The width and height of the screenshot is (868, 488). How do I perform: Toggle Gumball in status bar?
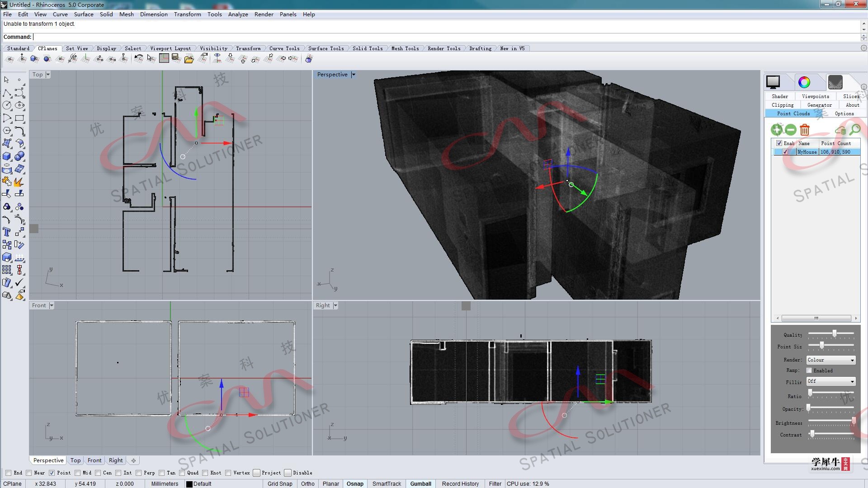[420, 483]
